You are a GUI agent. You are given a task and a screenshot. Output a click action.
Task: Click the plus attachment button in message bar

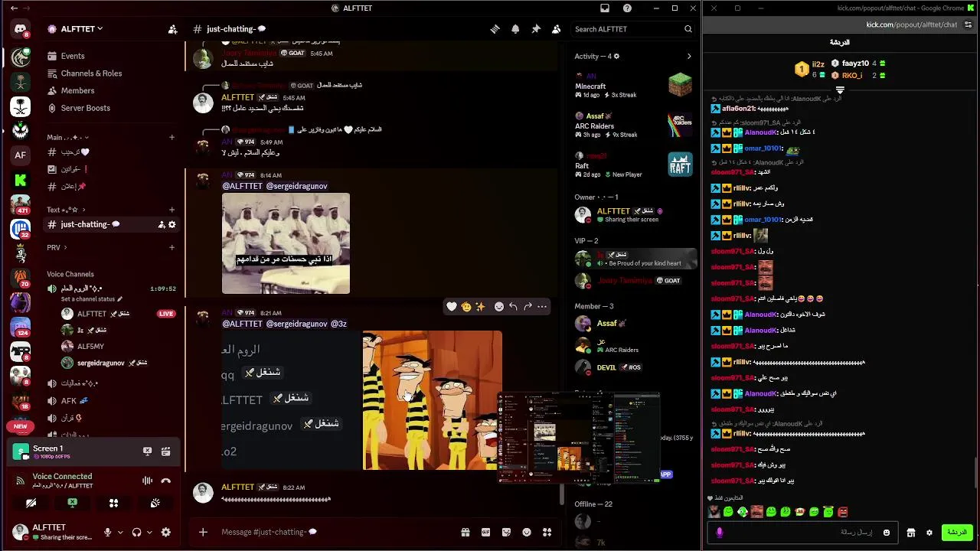click(203, 532)
